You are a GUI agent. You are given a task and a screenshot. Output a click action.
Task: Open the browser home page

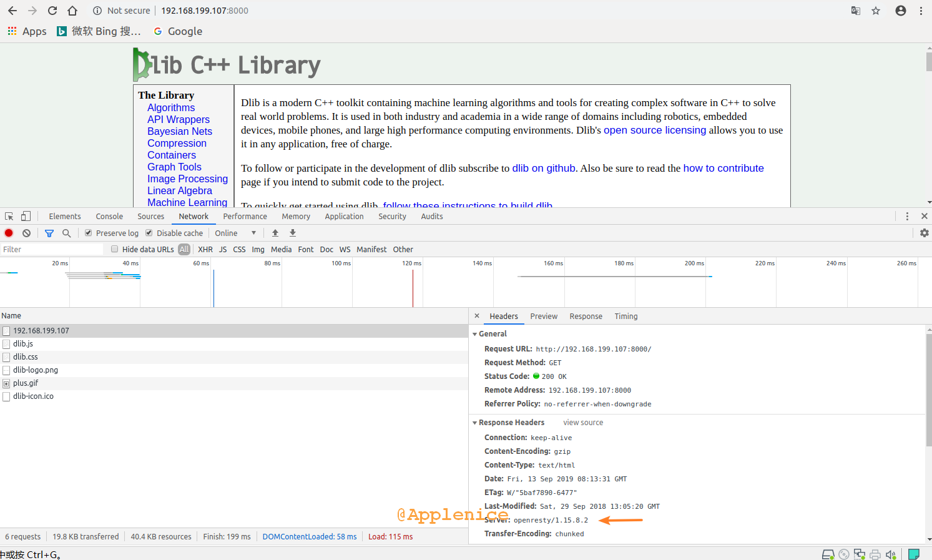pos(72,11)
